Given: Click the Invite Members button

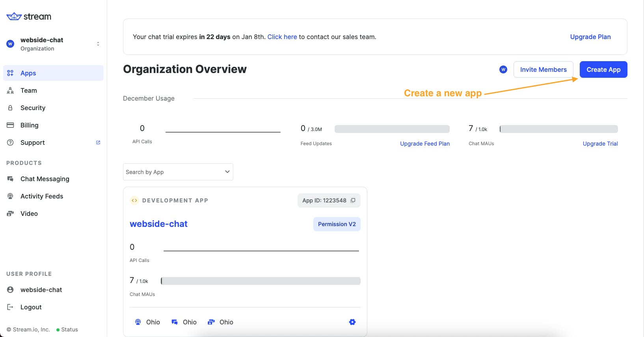Looking at the screenshot, I should coord(543,69).
